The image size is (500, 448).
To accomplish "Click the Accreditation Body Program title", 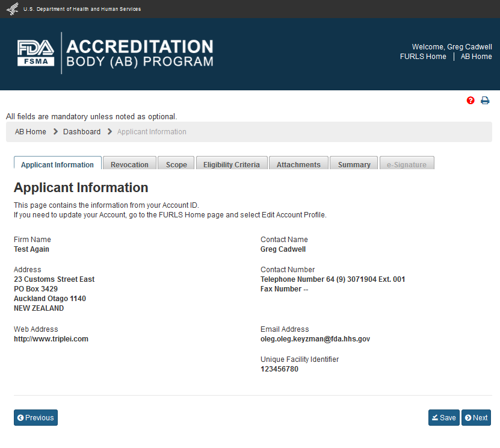I will coord(140,54).
